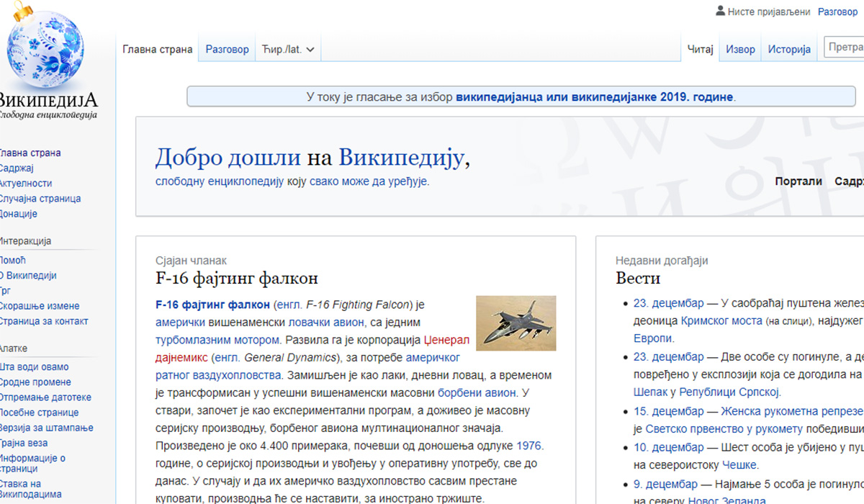Screen dimensions: 864x504
Task: Click the Републици Српској link
Action: (729, 392)
